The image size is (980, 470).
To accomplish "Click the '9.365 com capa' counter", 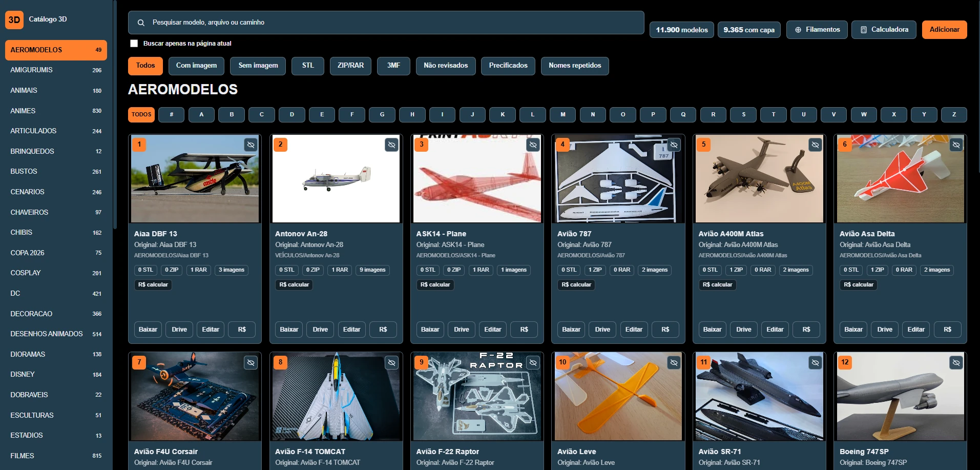I will pos(749,30).
